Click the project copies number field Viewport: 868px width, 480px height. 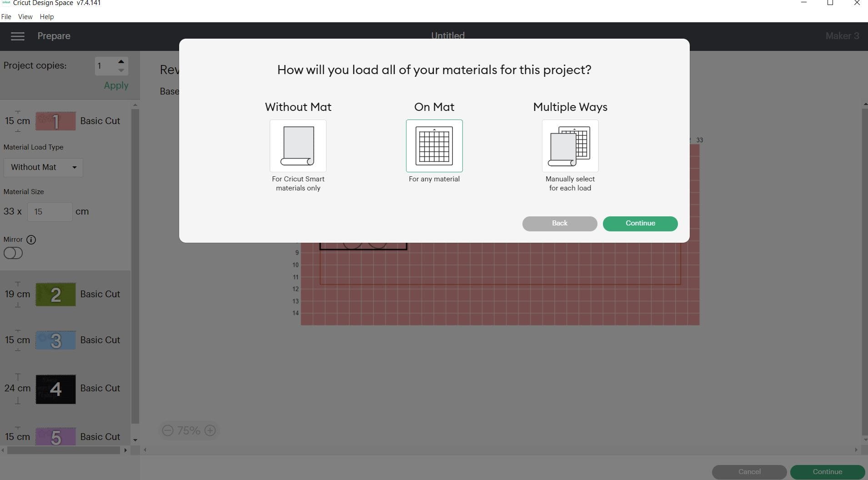coord(105,66)
